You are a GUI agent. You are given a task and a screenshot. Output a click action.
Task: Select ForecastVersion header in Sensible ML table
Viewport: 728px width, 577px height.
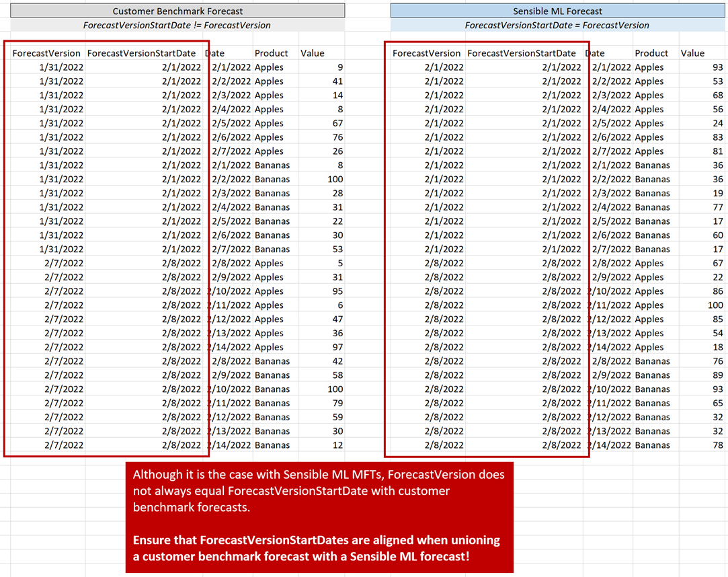click(427, 53)
